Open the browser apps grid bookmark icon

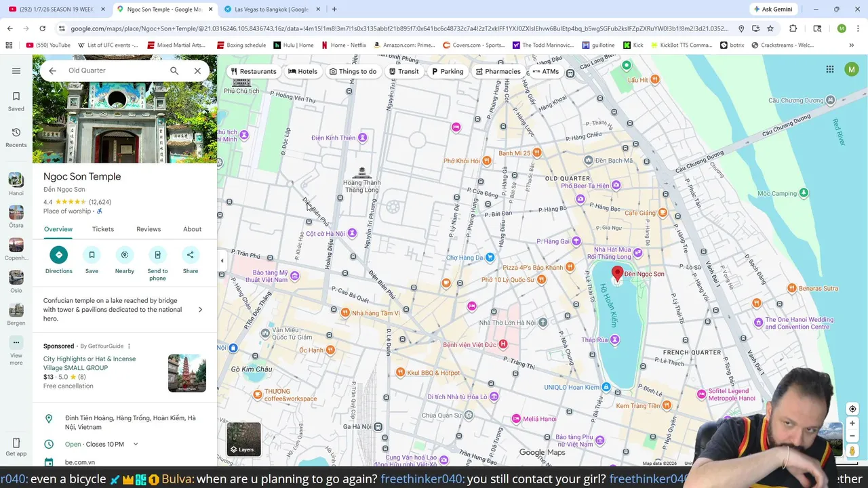click(x=9, y=45)
